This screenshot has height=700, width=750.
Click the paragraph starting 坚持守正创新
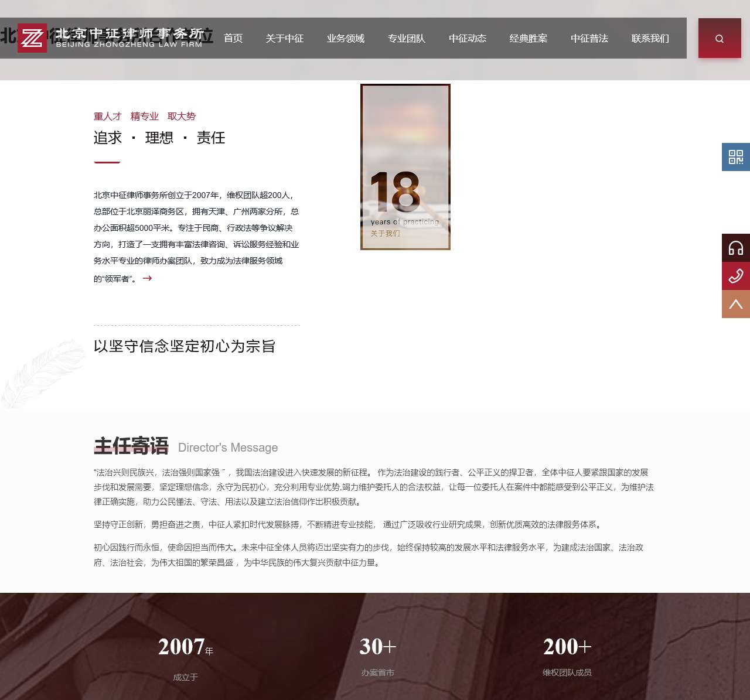(x=349, y=524)
